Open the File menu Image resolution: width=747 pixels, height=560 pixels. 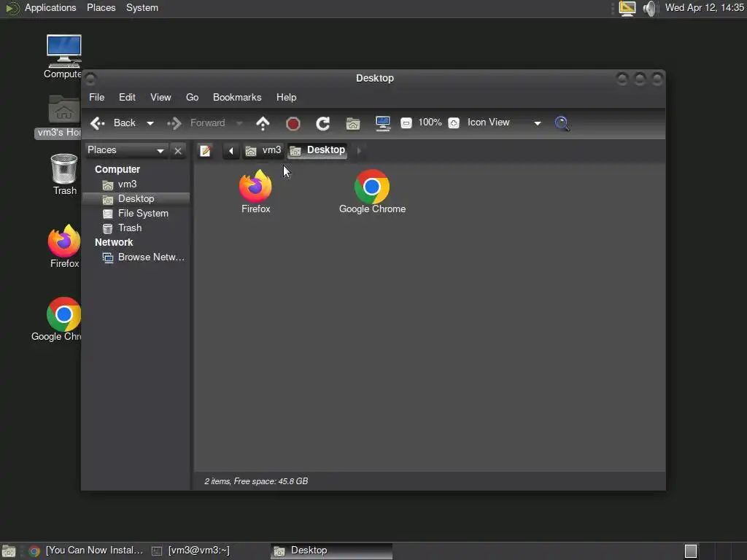coord(97,97)
